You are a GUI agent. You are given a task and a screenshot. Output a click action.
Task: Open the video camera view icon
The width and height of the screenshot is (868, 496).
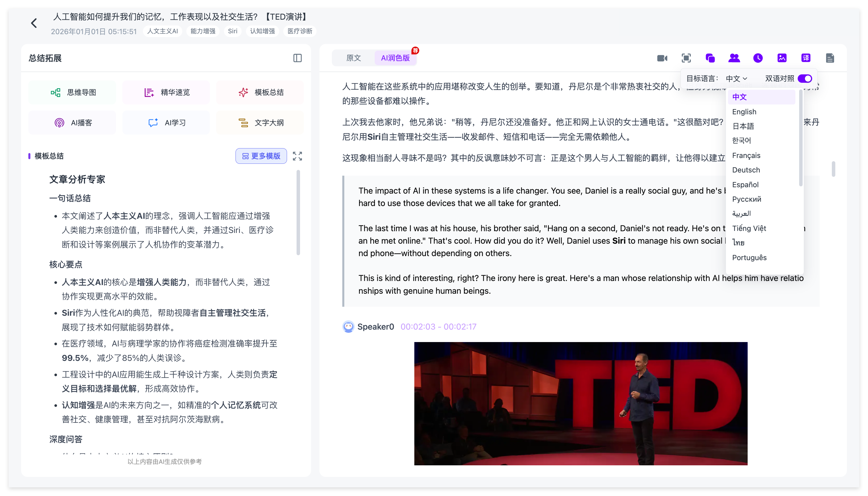[x=662, y=58]
